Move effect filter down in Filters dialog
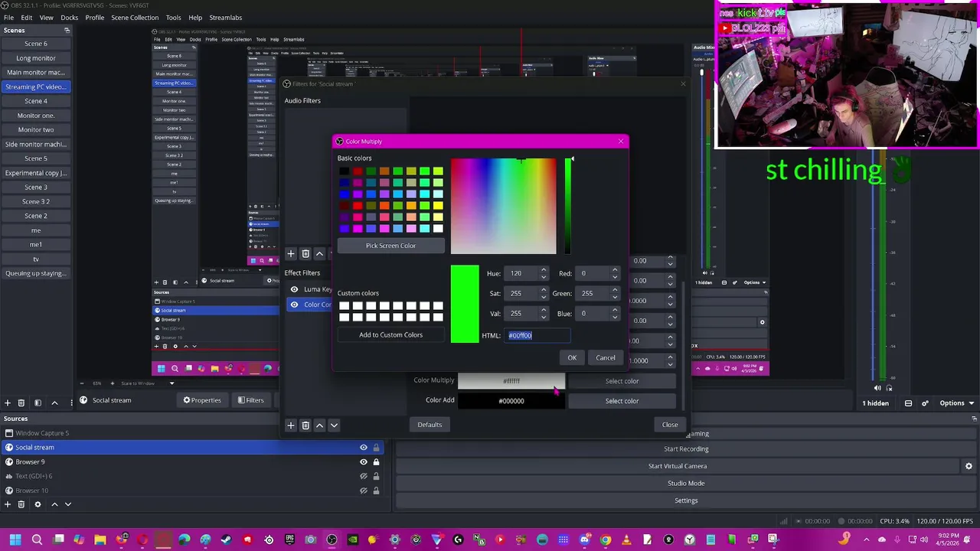980x551 pixels. (x=334, y=425)
